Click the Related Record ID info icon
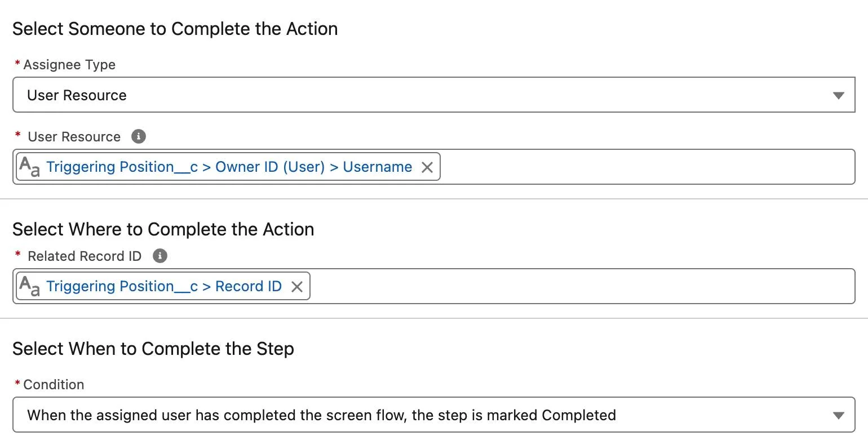Image resolution: width=868 pixels, height=445 pixels. 160,256
